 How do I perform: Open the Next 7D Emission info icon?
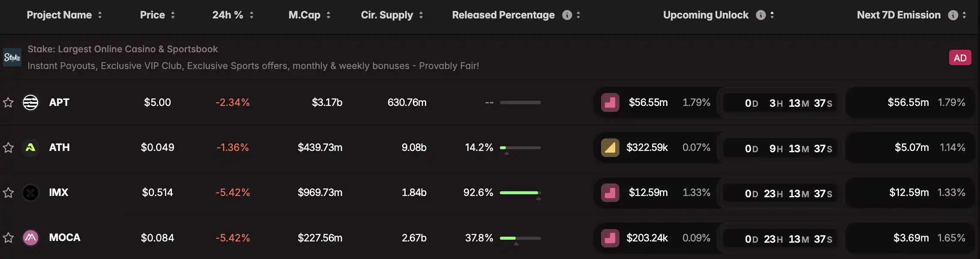pyautogui.click(x=953, y=15)
